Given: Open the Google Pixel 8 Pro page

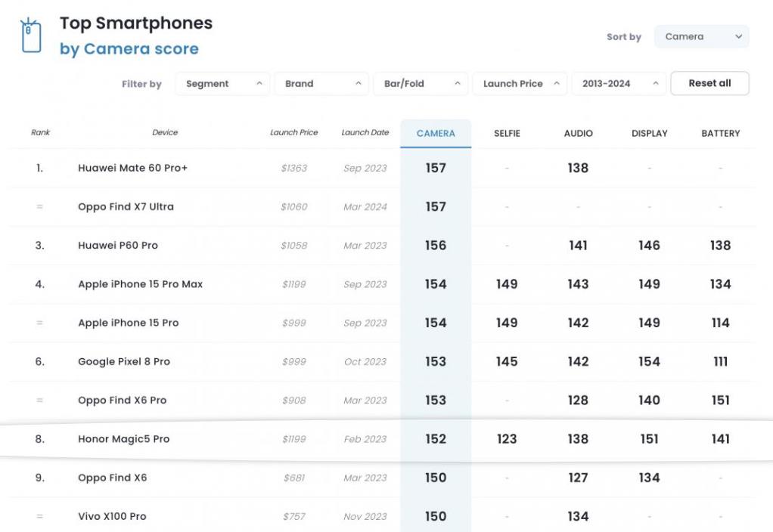Looking at the screenshot, I should pos(124,361).
